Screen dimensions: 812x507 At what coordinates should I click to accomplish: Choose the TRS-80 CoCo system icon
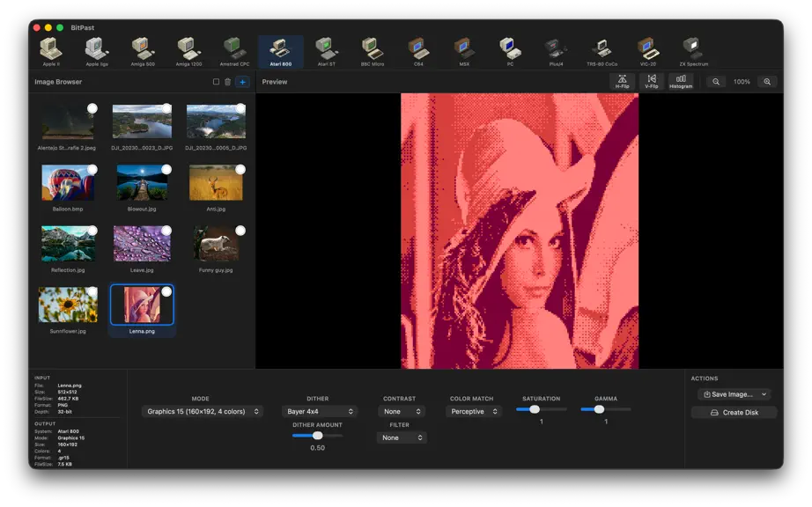[602, 52]
